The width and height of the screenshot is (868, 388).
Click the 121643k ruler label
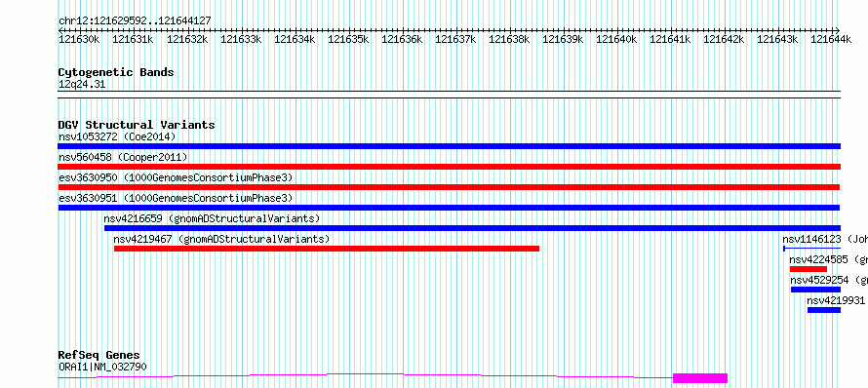pos(777,39)
